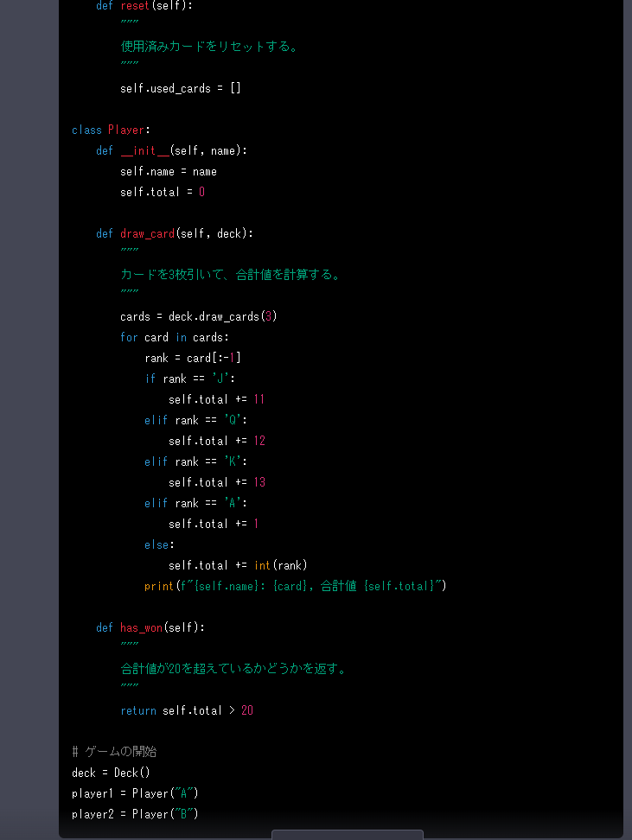This screenshot has height=840, width=632.
Task: Place cursor on 'self.name = name'
Action: point(169,171)
